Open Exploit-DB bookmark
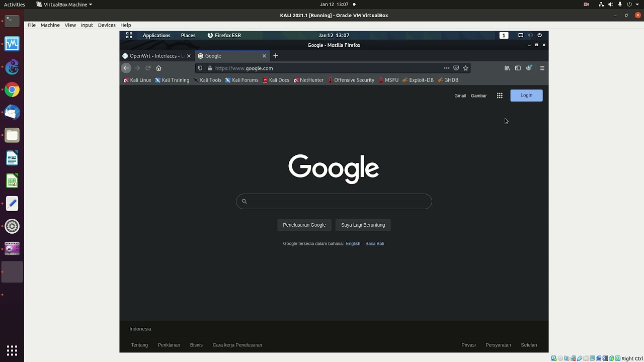 pos(418,80)
